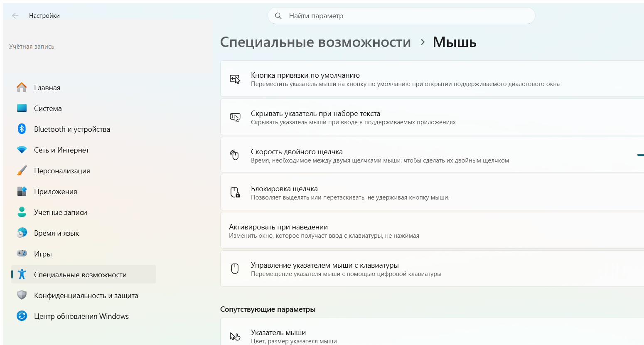Click the Приложения apps icon
The width and height of the screenshot is (644, 345).
pos(22,191)
